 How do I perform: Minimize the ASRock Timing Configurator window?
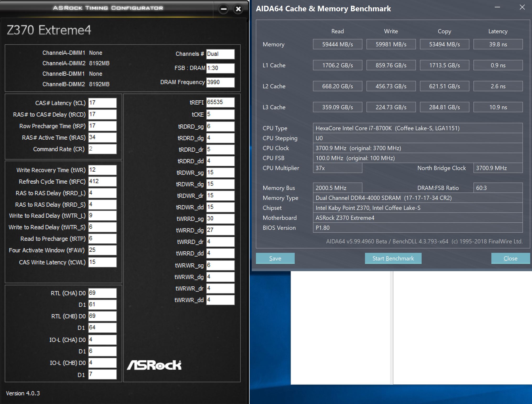click(224, 9)
